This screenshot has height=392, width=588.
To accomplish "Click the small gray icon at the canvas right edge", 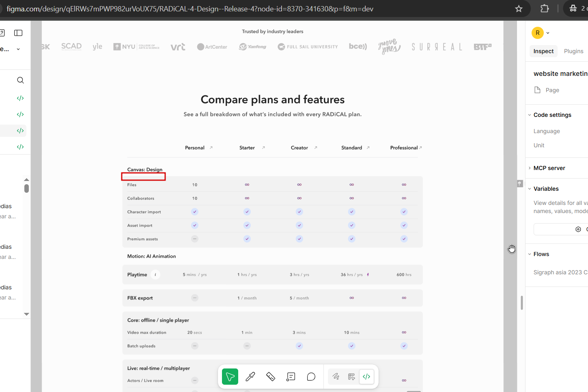I will (x=520, y=184).
